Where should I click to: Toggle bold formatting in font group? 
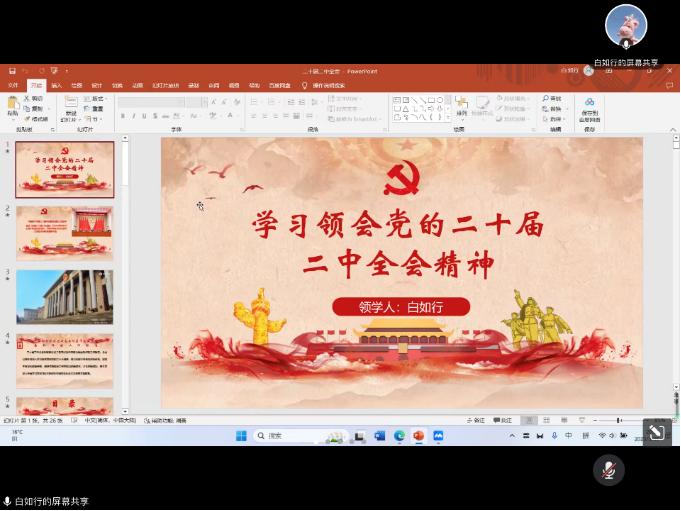[122, 116]
